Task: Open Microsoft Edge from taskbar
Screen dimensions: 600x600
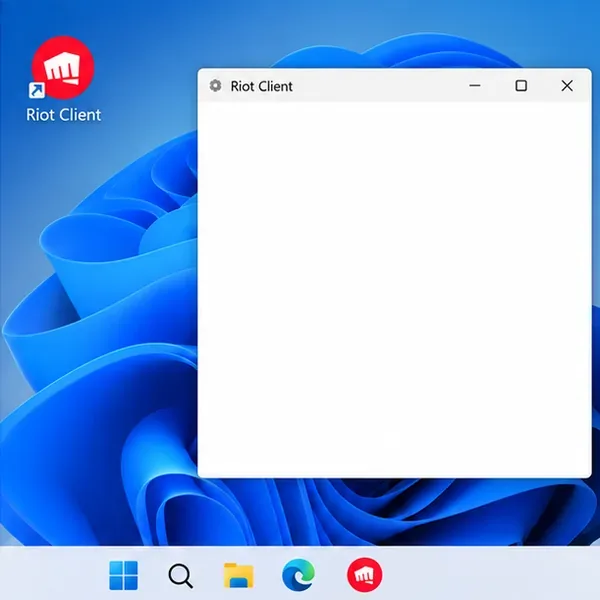Action: [x=298, y=575]
